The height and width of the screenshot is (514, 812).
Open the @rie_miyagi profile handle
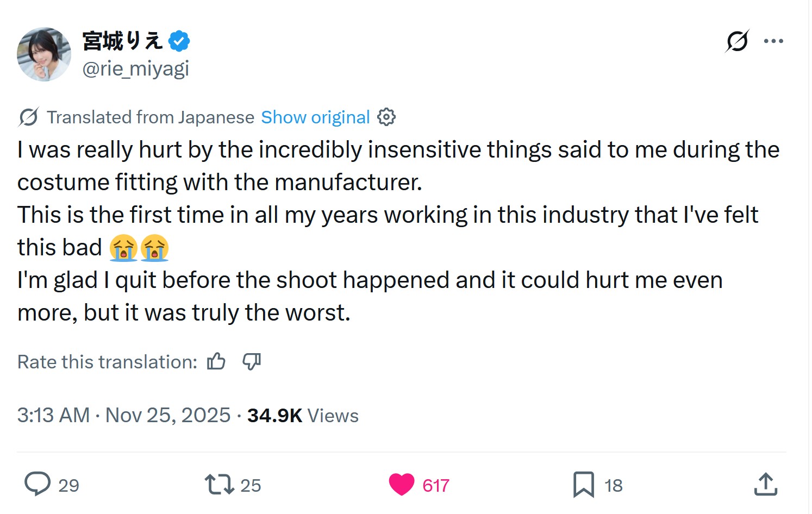pyautogui.click(x=135, y=69)
